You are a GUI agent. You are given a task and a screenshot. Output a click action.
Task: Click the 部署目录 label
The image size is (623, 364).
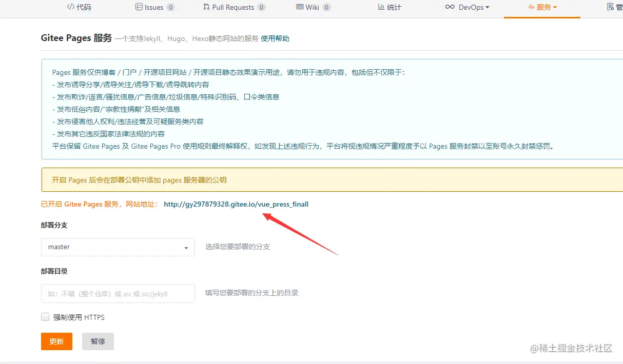pyautogui.click(x=54, y=271)
